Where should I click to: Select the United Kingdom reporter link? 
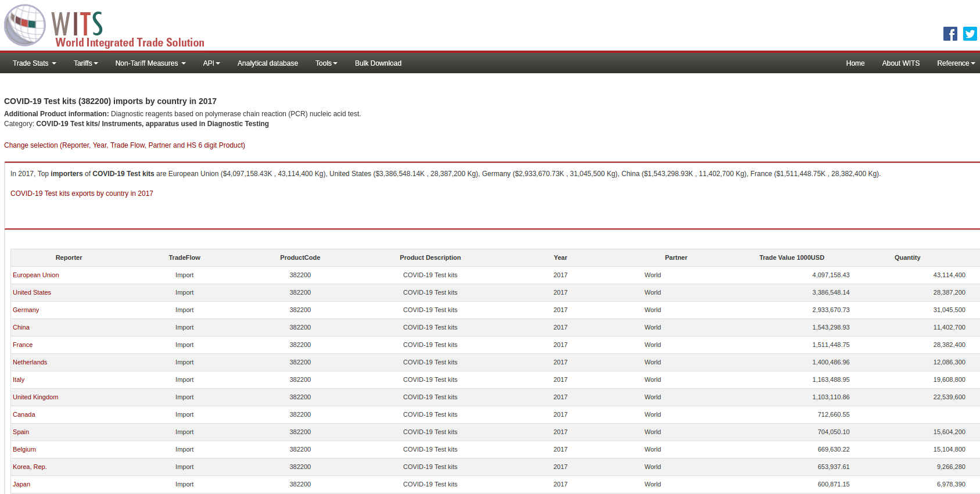(x=35, y=398)
